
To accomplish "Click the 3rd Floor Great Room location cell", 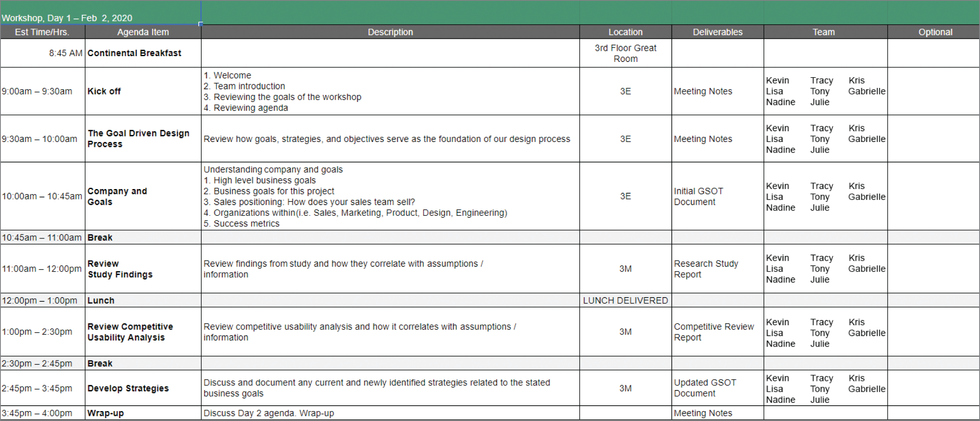I will pyautogui.click(x=625, y=53).
